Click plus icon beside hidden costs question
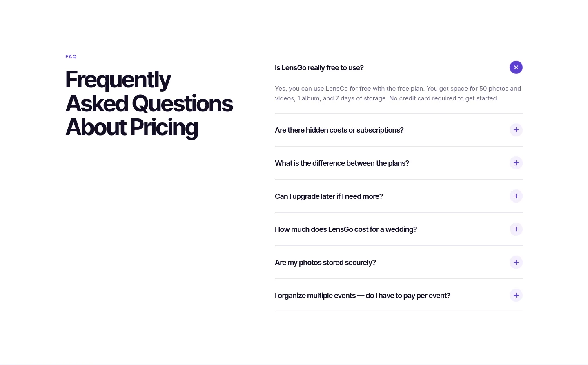This screenshot has height=365, width=588. [x=516, y=130]
